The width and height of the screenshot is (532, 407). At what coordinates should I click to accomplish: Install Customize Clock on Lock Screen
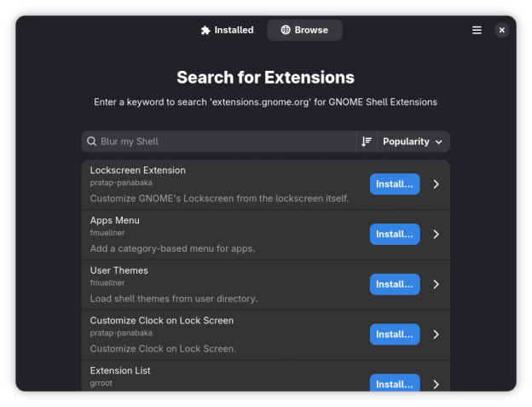pyautogui.click(x=395, y=334)
